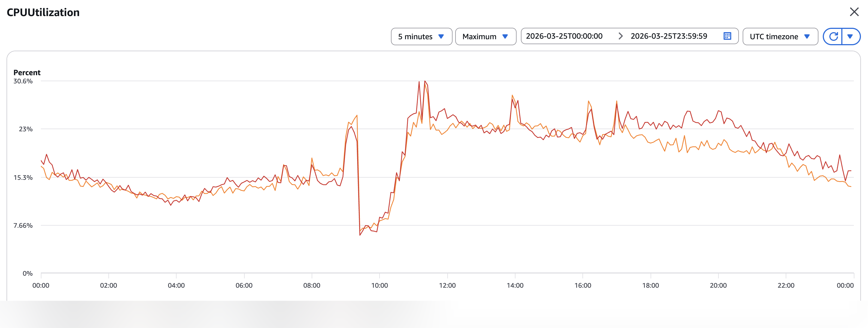Click the CPUUtilization title text

click(x=43, y=13)
